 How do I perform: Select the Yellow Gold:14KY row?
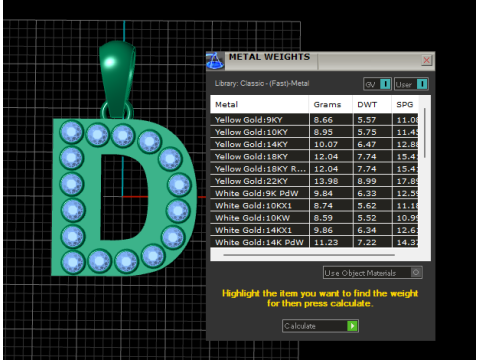(x=314, y=144)
